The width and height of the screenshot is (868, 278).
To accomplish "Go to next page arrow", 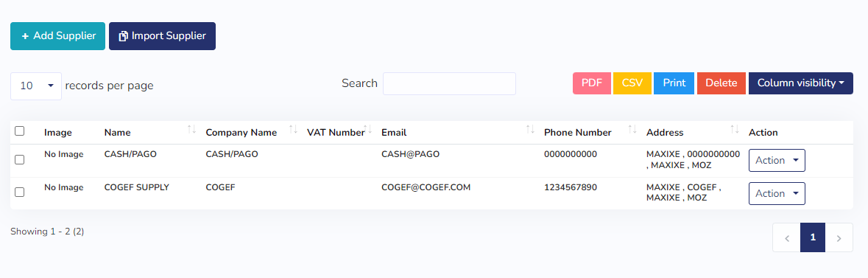I will (839, 237).
